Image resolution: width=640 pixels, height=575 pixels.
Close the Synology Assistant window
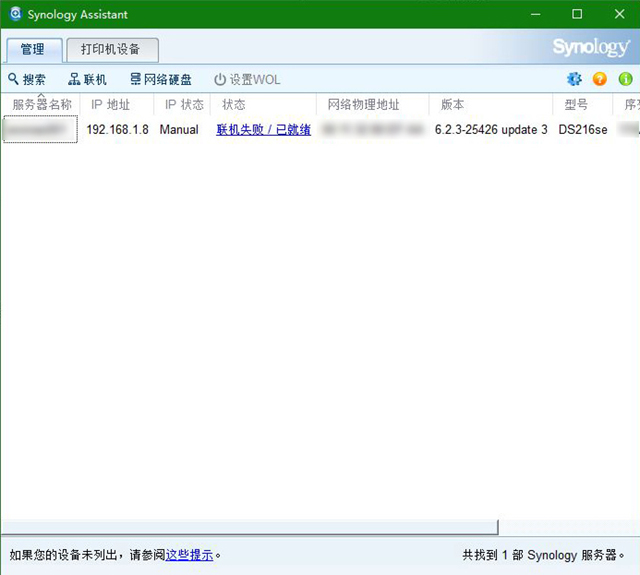coord(619,14)
